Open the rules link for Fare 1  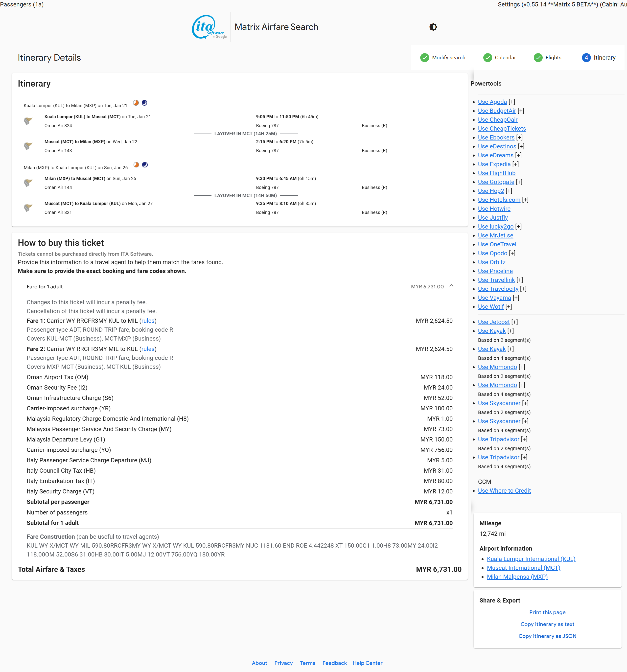(x=148, y=321)
